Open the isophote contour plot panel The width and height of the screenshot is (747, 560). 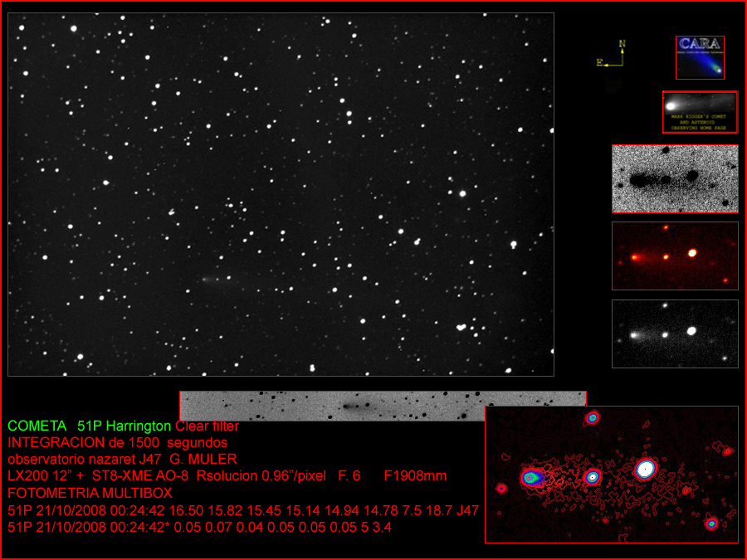[611, 474]
